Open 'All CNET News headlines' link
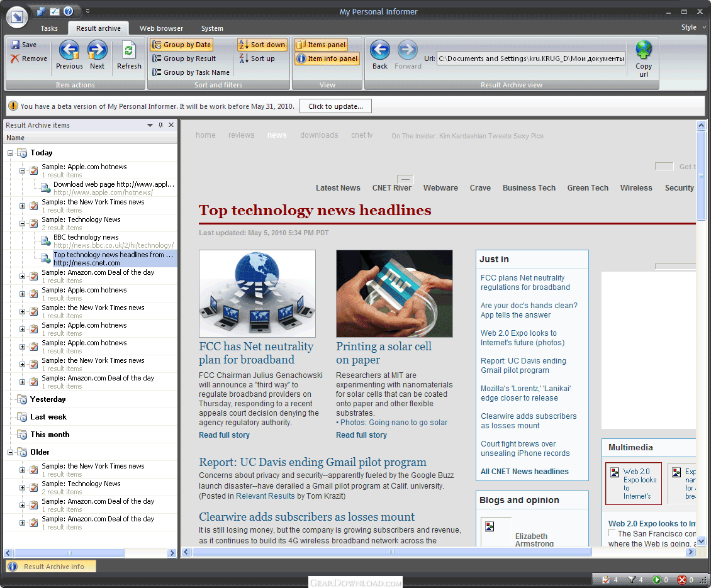This screenshot has width=711, height=588. (x=525, y=472)
